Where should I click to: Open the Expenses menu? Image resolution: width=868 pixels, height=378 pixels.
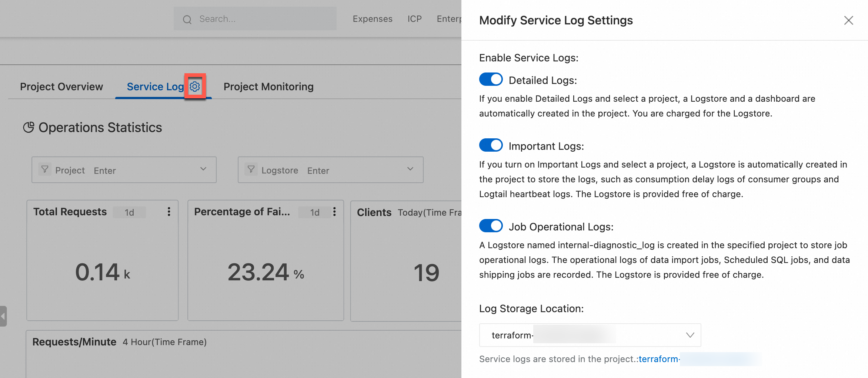[x=372, y=19]
